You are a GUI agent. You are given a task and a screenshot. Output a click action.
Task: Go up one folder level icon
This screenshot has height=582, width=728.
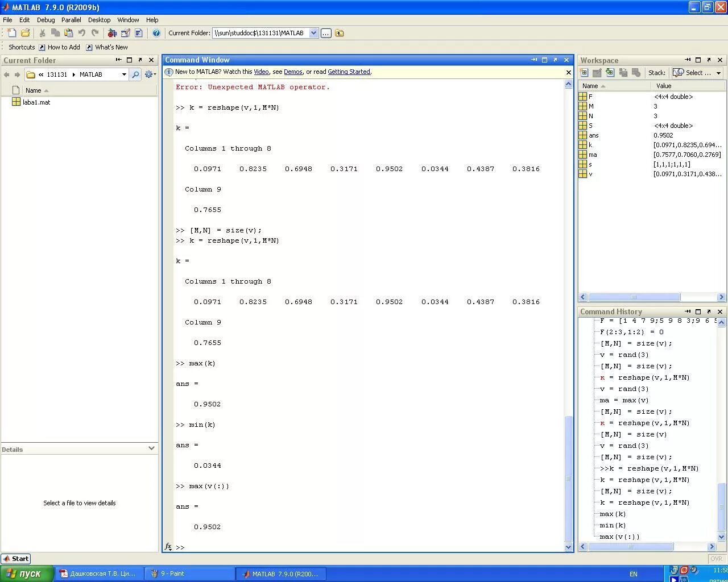click(340, 33)
